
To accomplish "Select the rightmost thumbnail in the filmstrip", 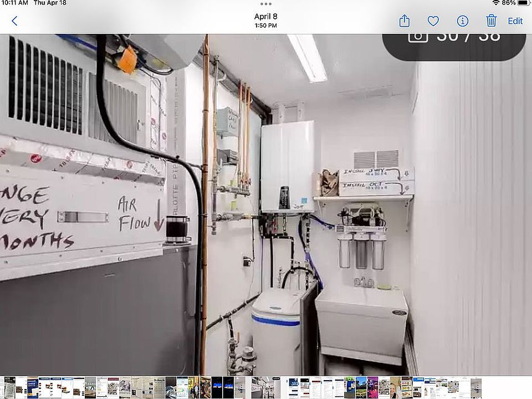I will click(x=476, y=387).
